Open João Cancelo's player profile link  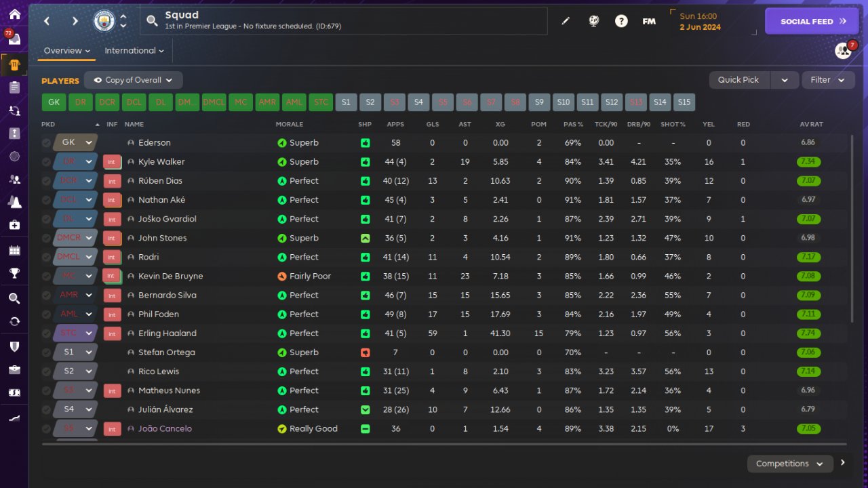(165, 429)
